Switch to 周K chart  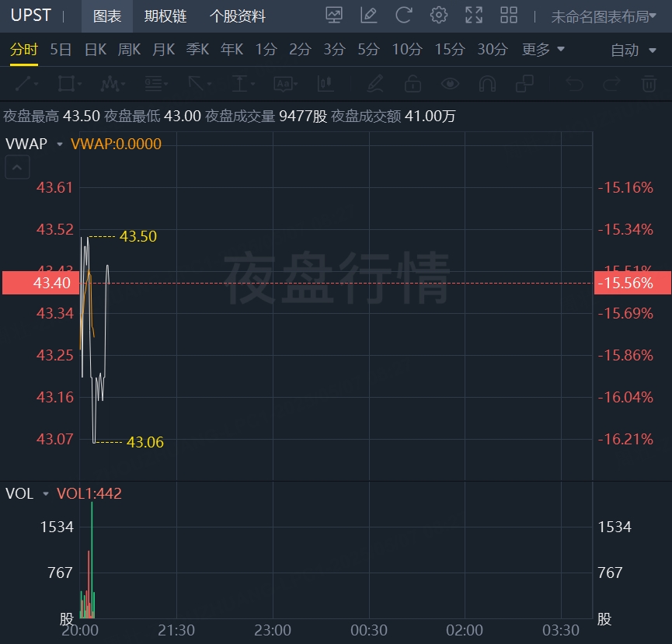130,49
